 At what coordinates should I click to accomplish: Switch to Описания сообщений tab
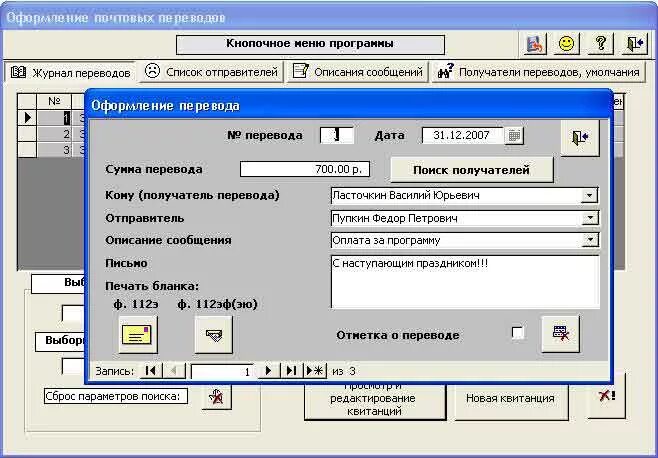click(358, 72)
